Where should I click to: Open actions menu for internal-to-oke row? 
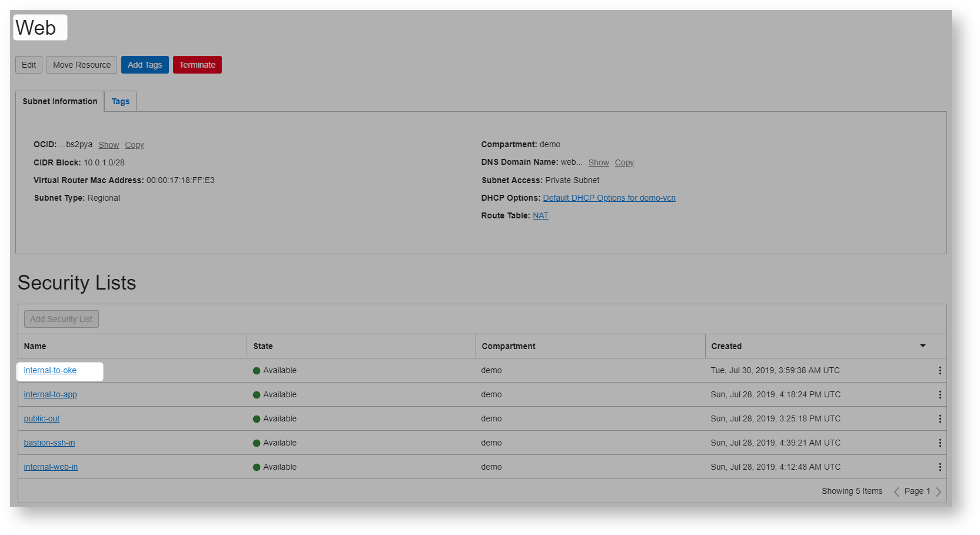[x=940, y=371]
